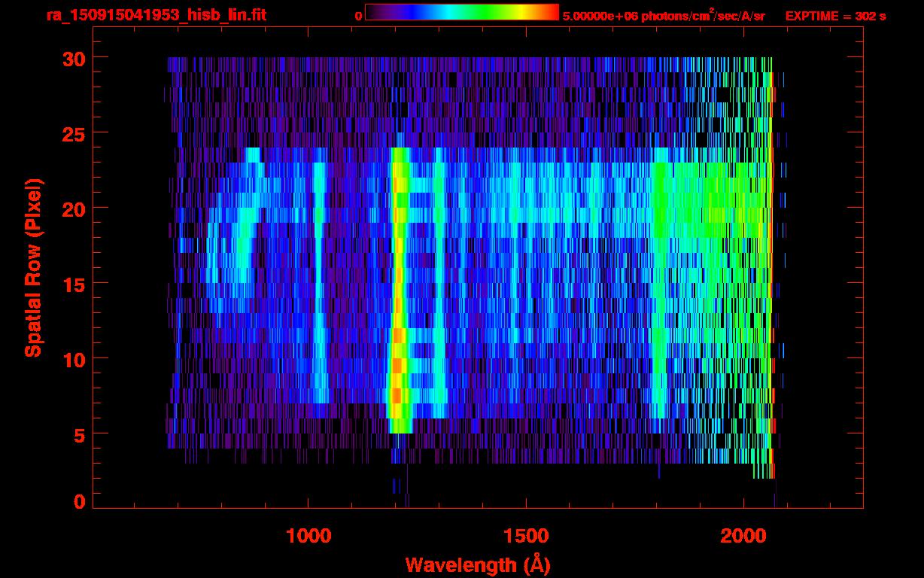Click the file name ra_150915041953_hisb_lin.fit

tap(156, 15)
